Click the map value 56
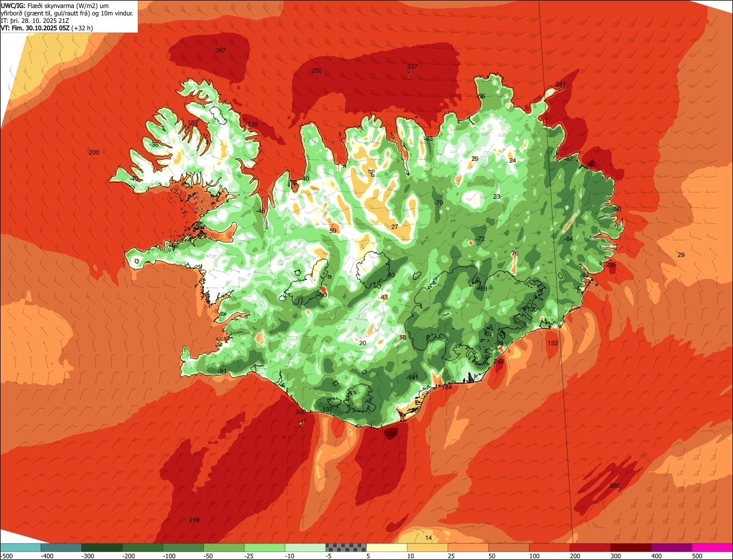The width and height of the screenshot is (733, 560). (481, 96)
